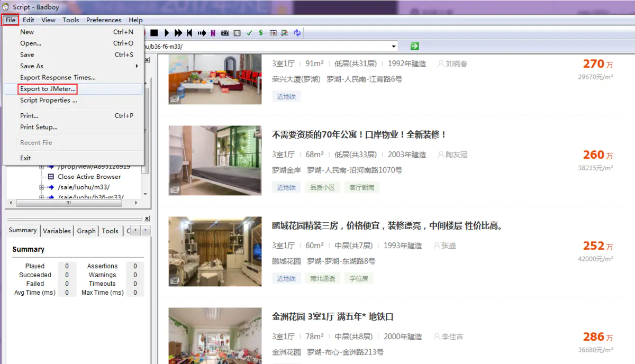Switch to the Summary tab
Image resolution: width=635 pixels, height=364 pixels.
click(x=23, y=230)
